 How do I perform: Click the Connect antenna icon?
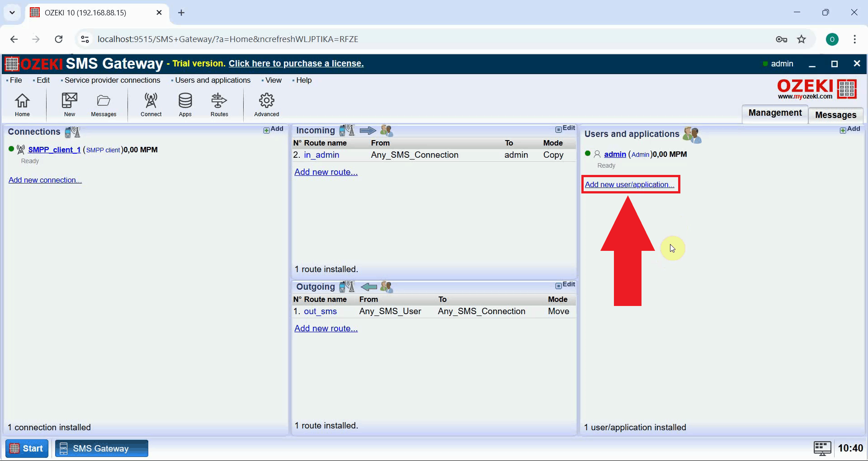coord(151,104)
